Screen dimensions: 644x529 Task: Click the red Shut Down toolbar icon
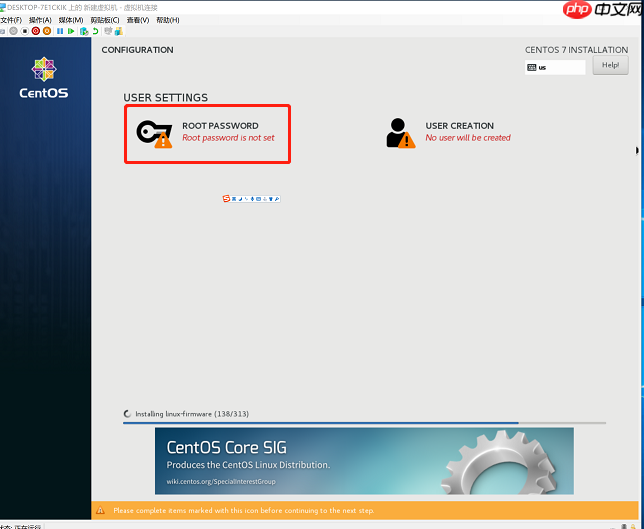pos(36,31)
